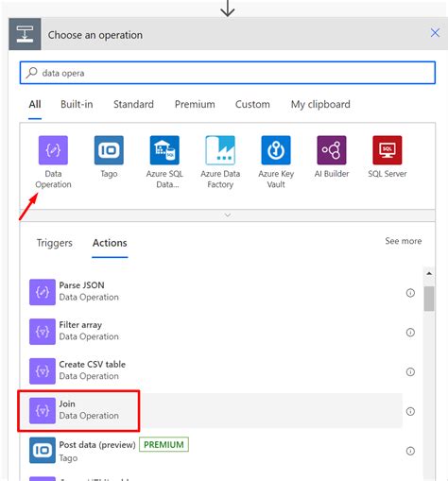
Task: Switch to the Triggers tab
Action: [x=54, y=243]
